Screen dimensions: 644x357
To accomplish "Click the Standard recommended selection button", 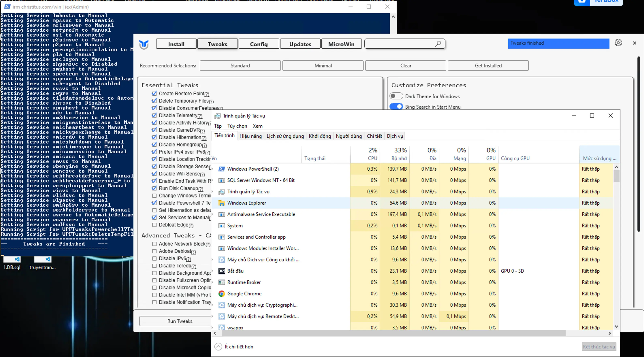I will [x=240, y=65].
